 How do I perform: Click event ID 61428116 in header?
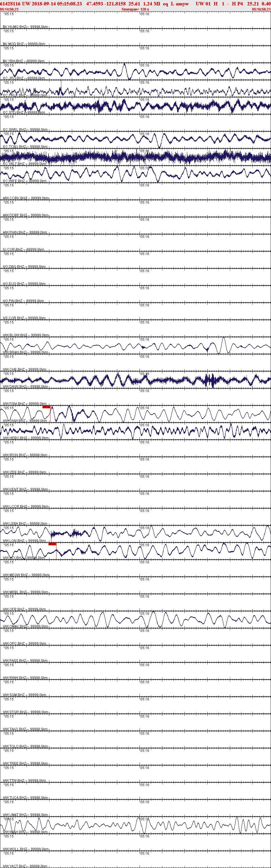click(x=11, y=4)
